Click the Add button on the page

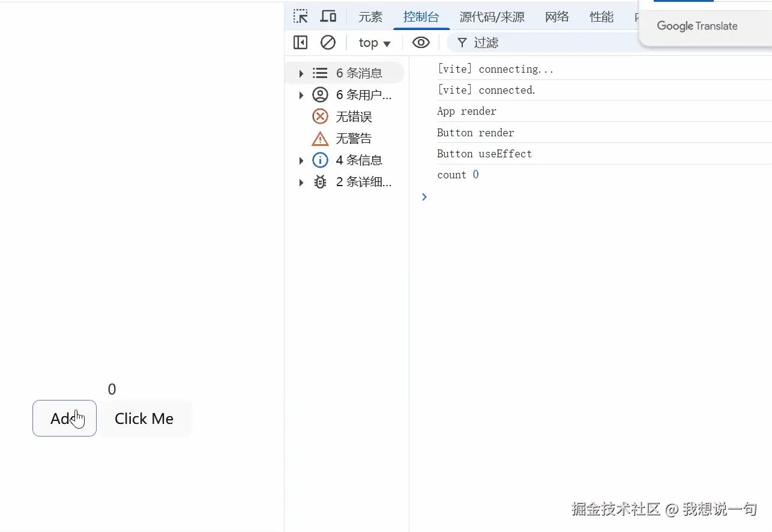click(x=64, y=418)
